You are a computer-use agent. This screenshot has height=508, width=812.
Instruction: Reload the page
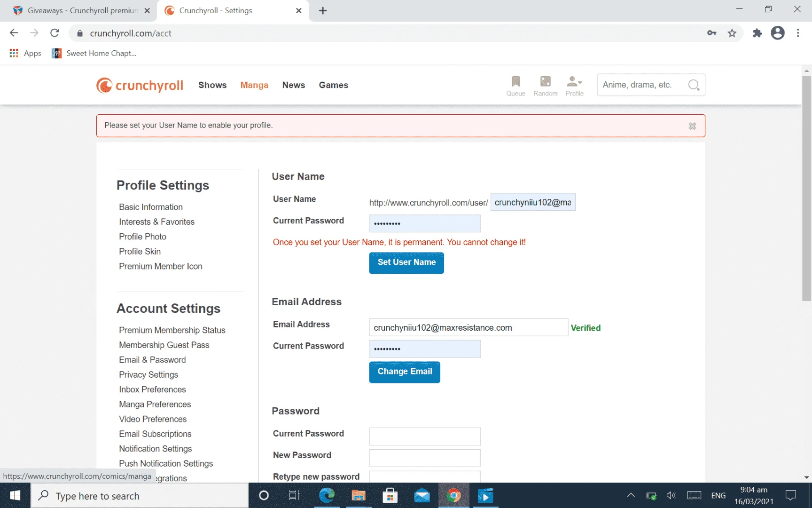(x=55, y=33)
